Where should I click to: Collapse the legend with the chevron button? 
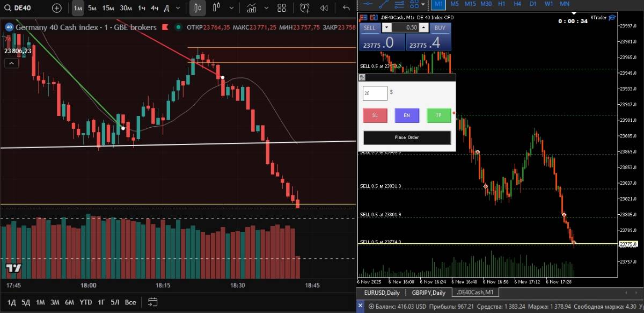[x=11, y=63]
